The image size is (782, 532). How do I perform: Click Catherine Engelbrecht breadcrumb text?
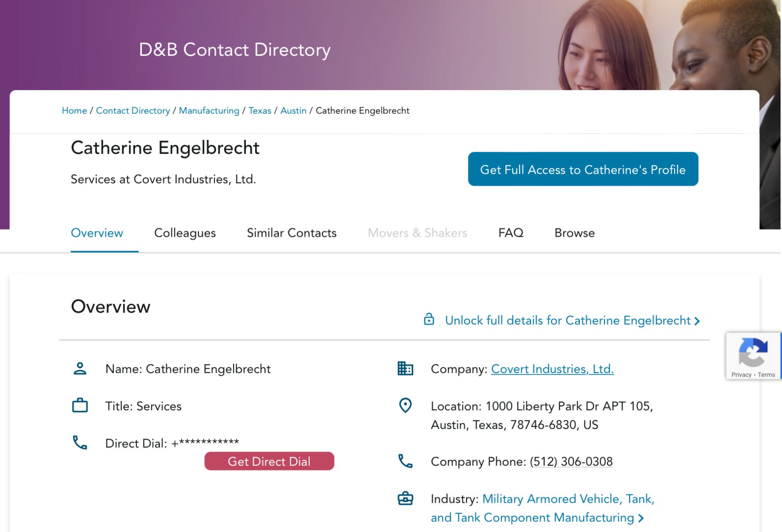(x=363, y=111)
